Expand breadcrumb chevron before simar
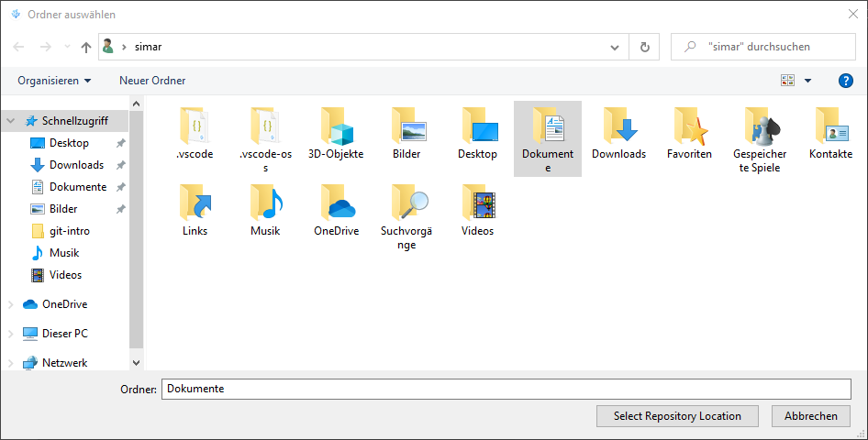The width and height of the screenshot is (868, 440). (124, 47)
